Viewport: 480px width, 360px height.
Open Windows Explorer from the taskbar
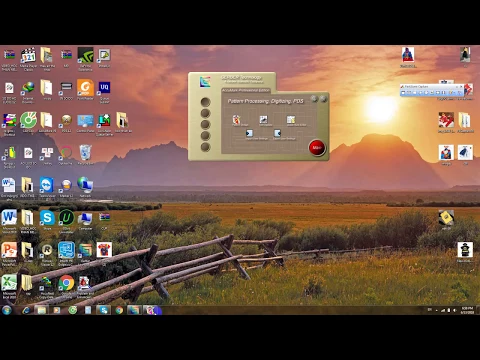click(x=42, y=310)
